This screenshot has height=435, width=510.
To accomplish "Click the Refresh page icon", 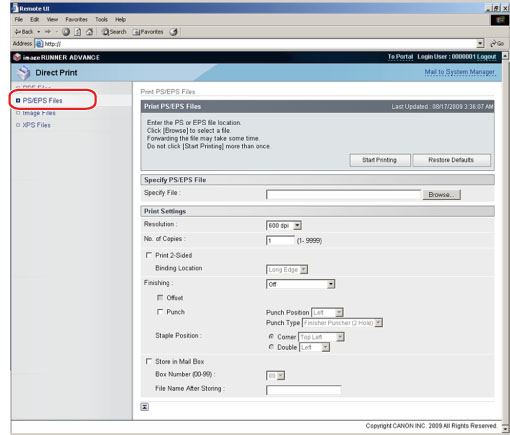I will pyautogui.click(x=78, y=32).
